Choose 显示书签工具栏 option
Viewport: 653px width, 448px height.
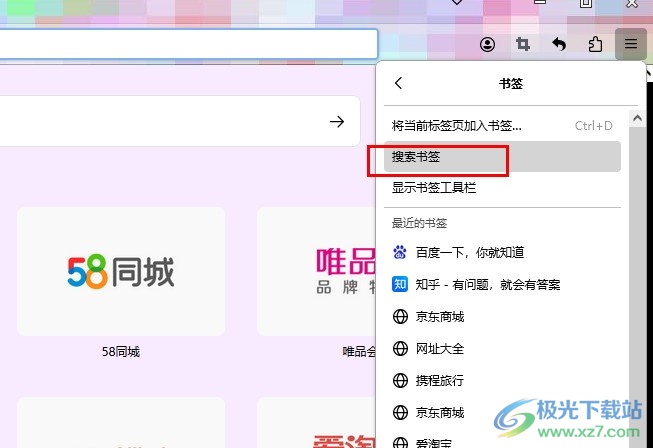tap(502, 188)
